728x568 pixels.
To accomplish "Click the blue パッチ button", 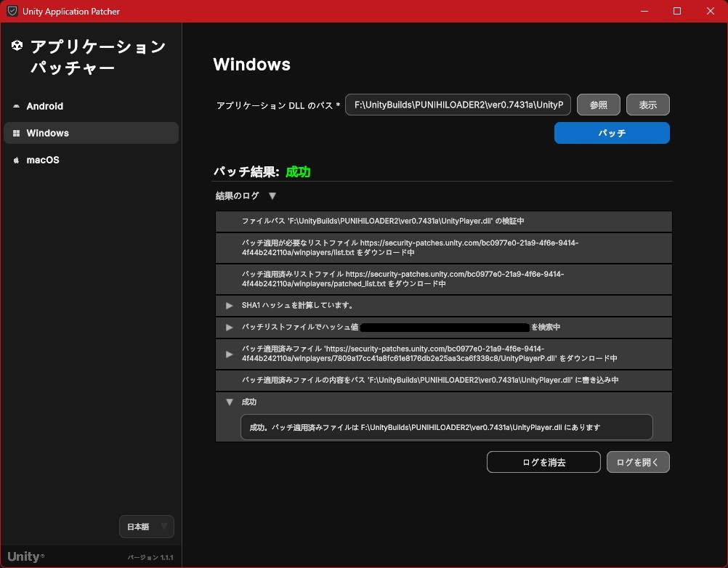I will coord(612,133).
